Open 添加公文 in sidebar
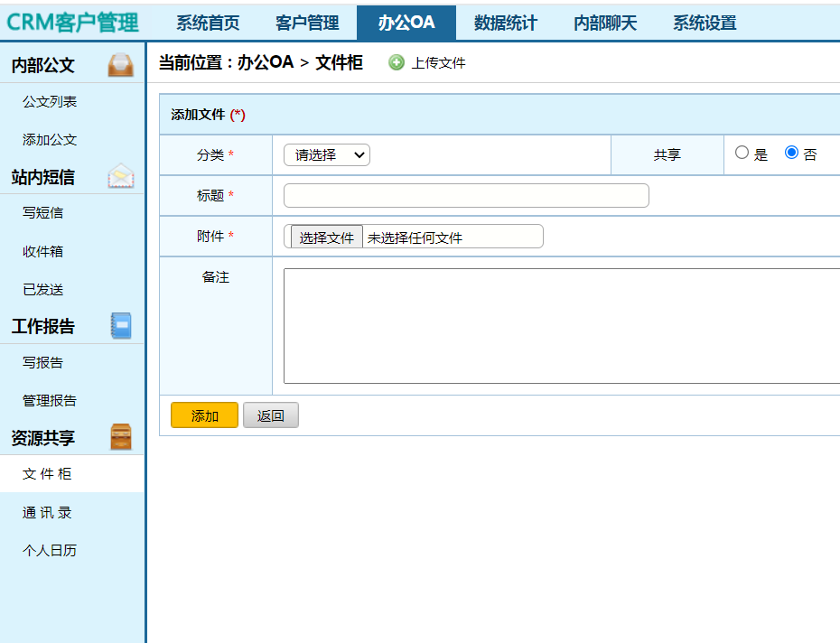 coord(50,140)
